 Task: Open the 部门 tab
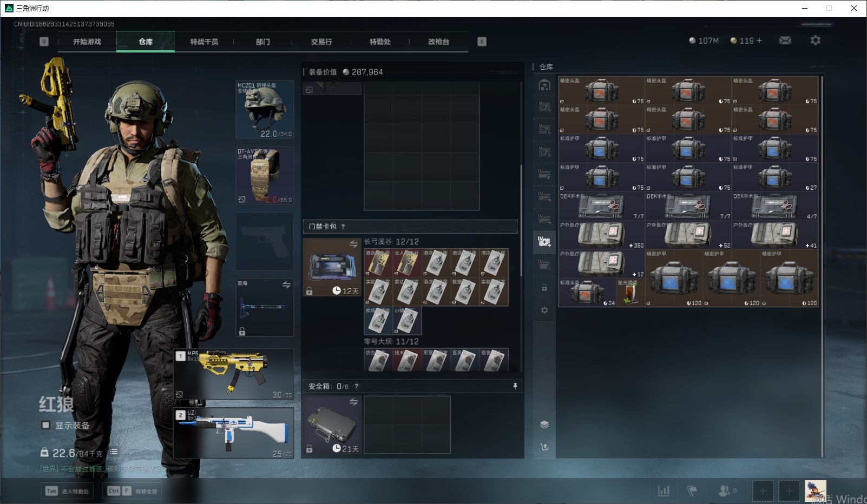pos(263,42)
